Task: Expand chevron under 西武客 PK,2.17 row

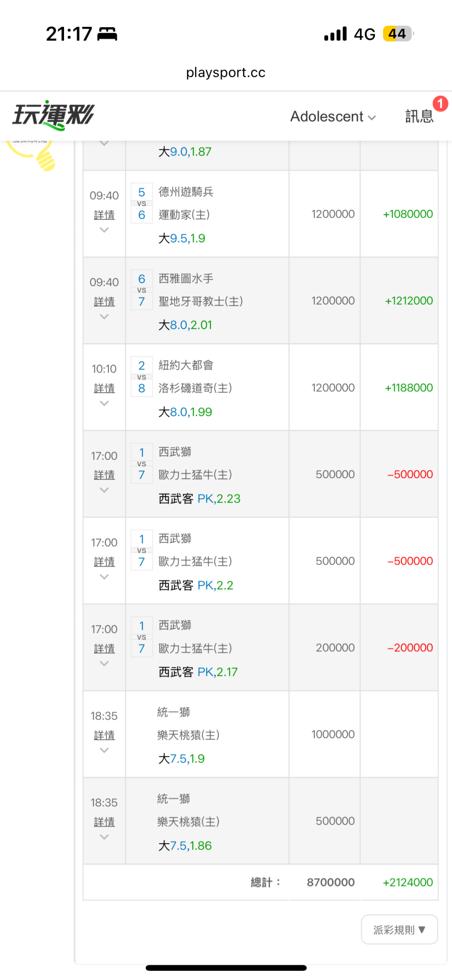Action: click(104, 664)
